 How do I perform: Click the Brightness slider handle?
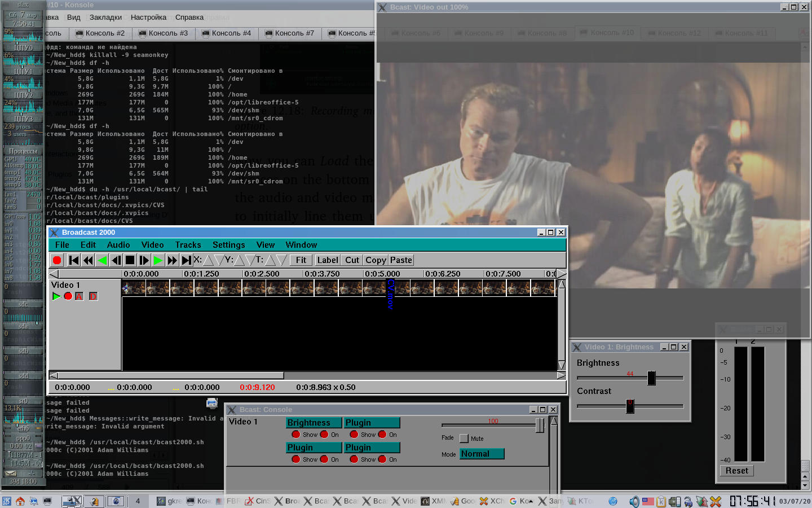click(651, 378)
